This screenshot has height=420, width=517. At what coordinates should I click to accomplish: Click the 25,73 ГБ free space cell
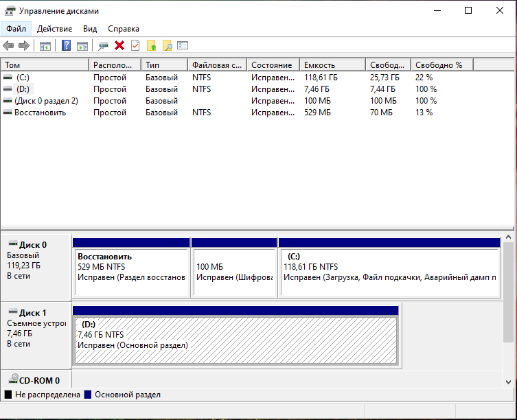click(384, 78)
